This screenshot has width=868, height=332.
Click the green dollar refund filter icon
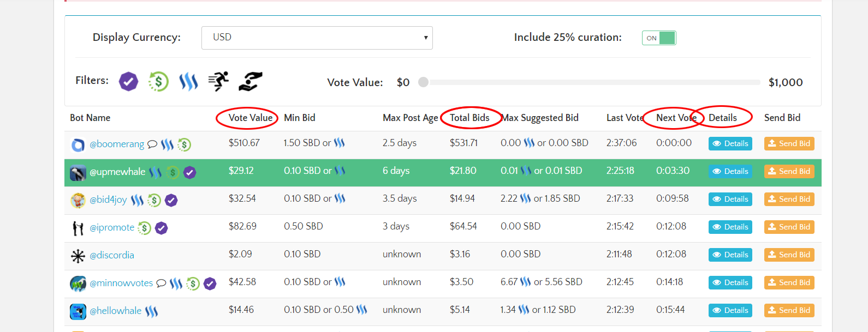coord(158,82)
